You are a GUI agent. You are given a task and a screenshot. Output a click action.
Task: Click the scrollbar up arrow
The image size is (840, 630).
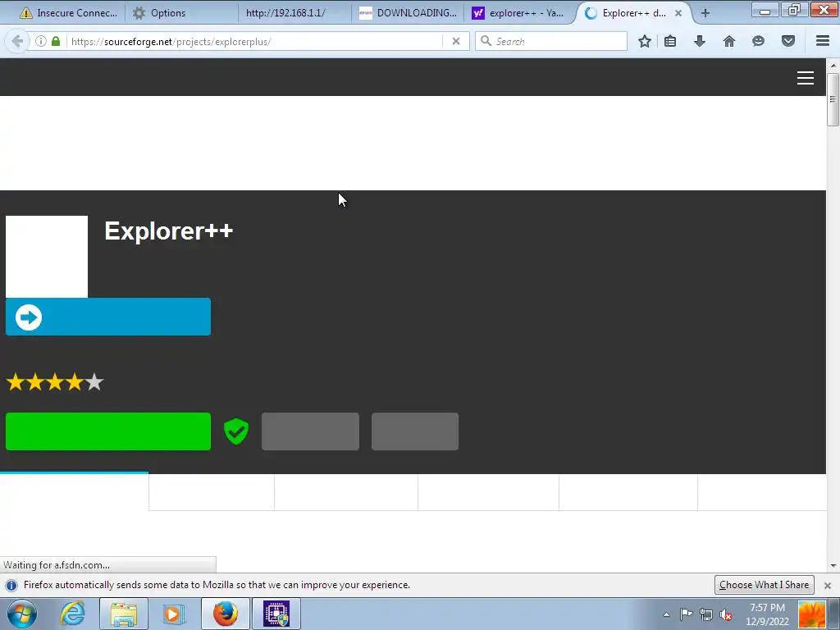tap(833, 65)
